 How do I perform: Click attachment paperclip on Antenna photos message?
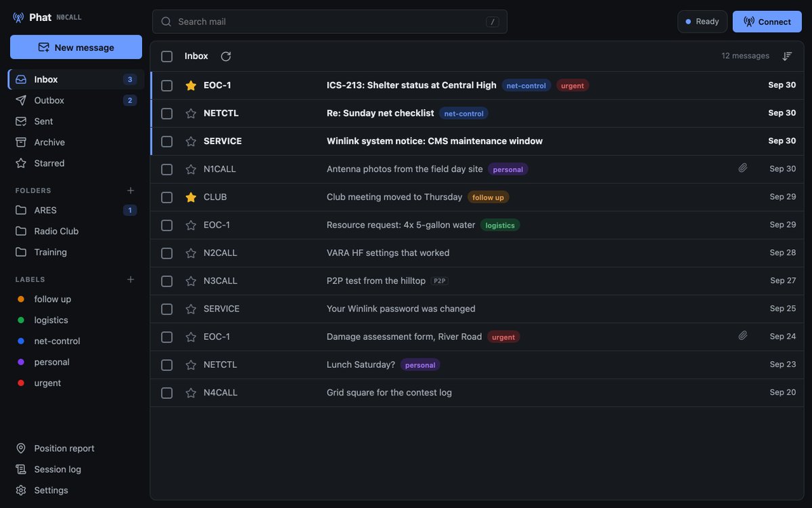click(743, 168)
